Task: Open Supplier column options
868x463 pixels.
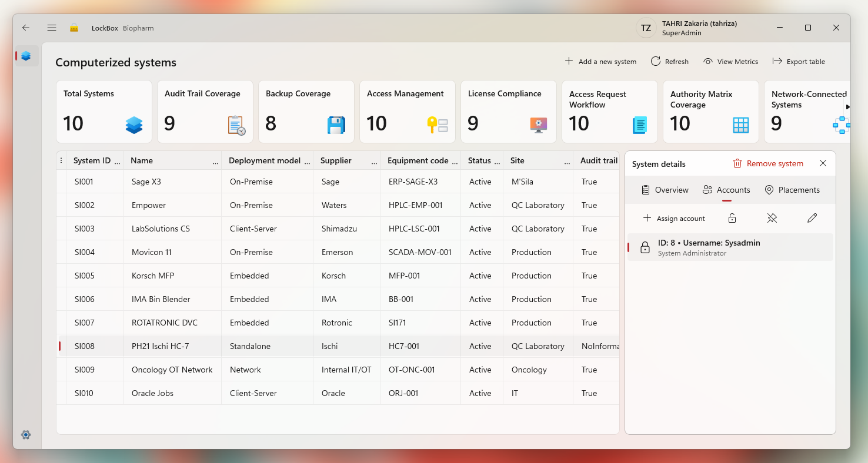Action: pyautogui.click(x=375, y=161)
